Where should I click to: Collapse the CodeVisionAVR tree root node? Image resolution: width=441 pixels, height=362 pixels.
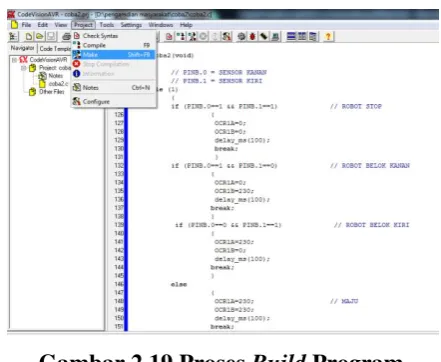click(14, 60)
